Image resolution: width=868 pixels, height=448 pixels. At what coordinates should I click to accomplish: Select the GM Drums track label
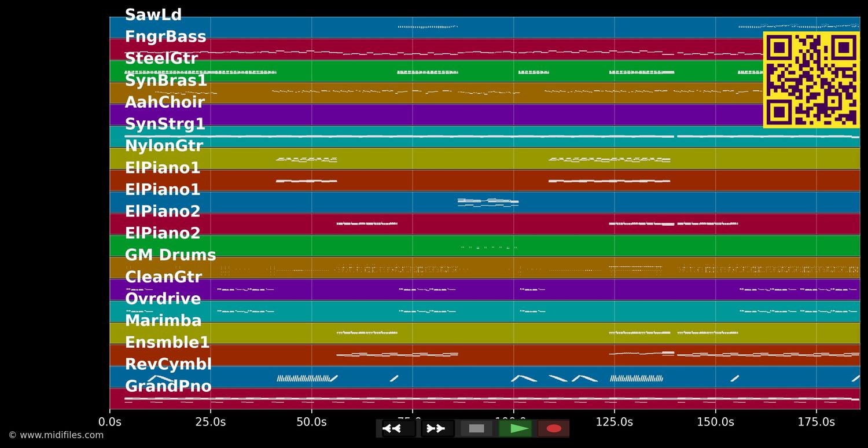(x=170, y=255)
